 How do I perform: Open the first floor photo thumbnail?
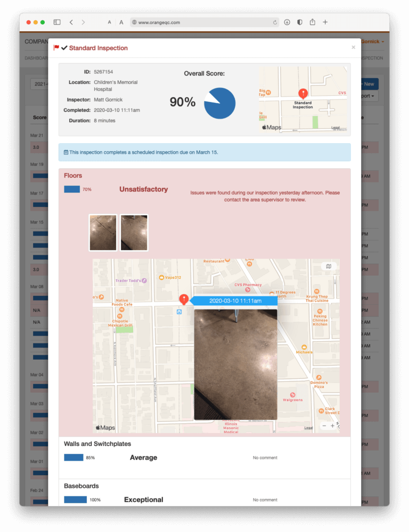coord(103,233)
